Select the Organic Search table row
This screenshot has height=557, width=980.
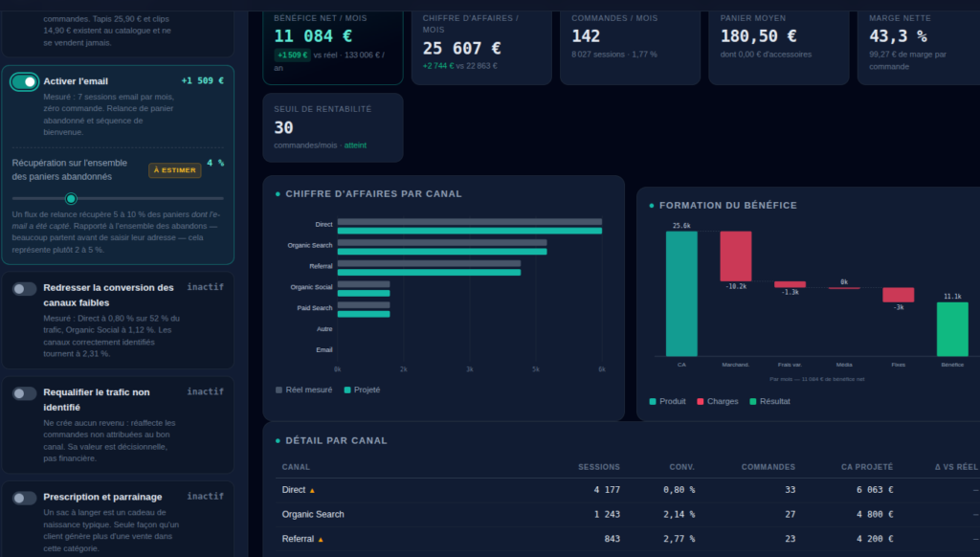[628, 515]
